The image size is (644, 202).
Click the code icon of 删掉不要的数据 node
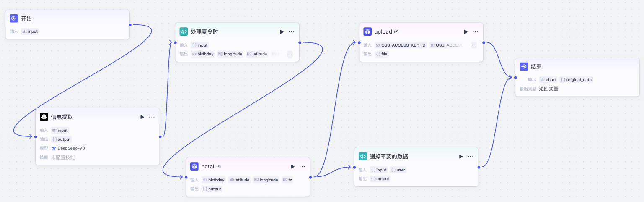pyautogui.click(x=362, y=156)
